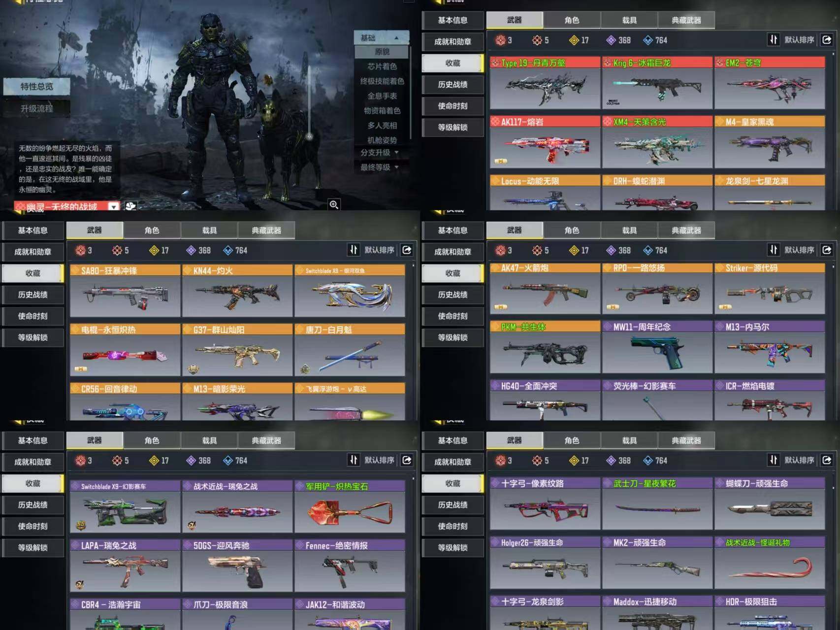Click sort arrows icon in the Type 19-丹青万壑 panel
Screen dimensions: 840x630
point(774,40)
